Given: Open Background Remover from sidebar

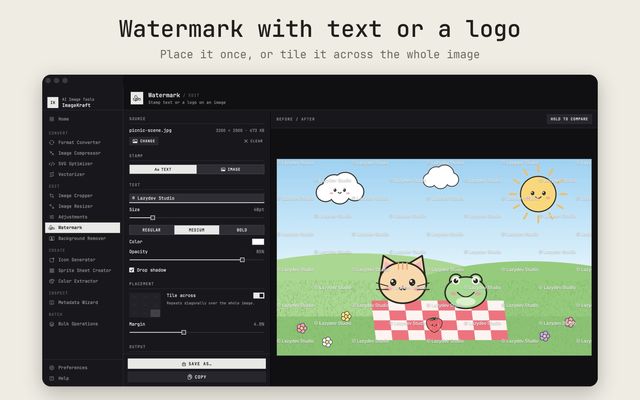Looking at the screenshot, I should 82,238.
